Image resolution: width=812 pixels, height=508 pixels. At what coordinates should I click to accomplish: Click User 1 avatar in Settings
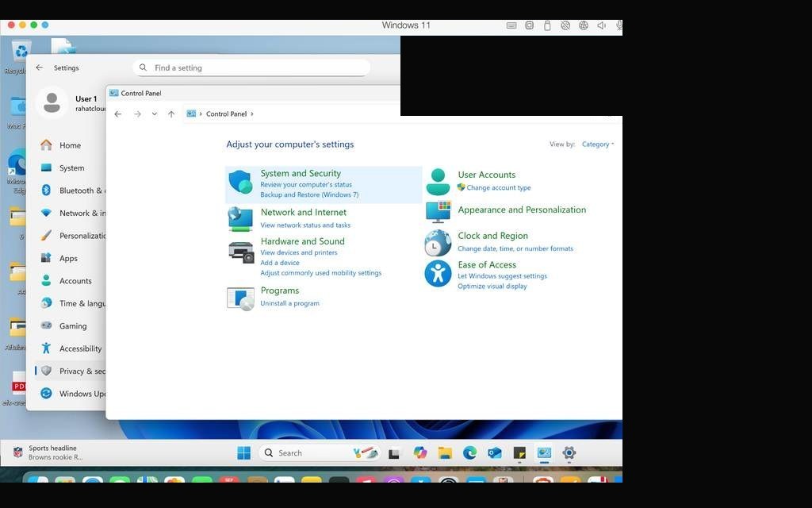52,102
